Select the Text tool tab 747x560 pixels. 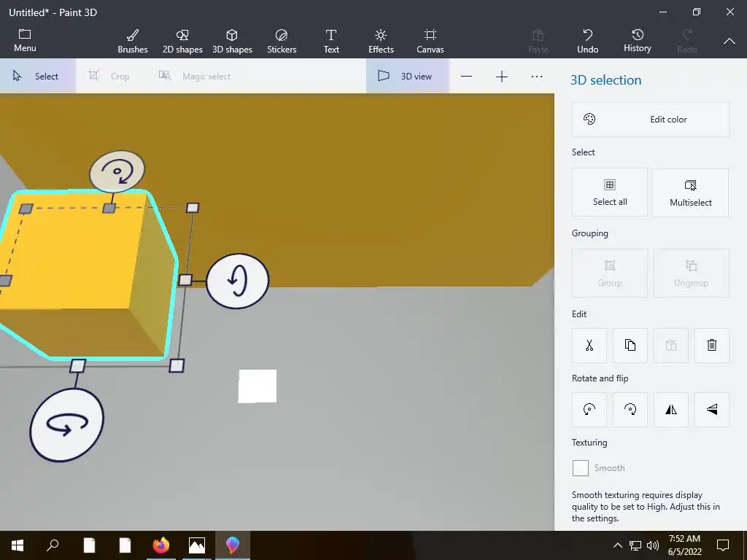331,41
